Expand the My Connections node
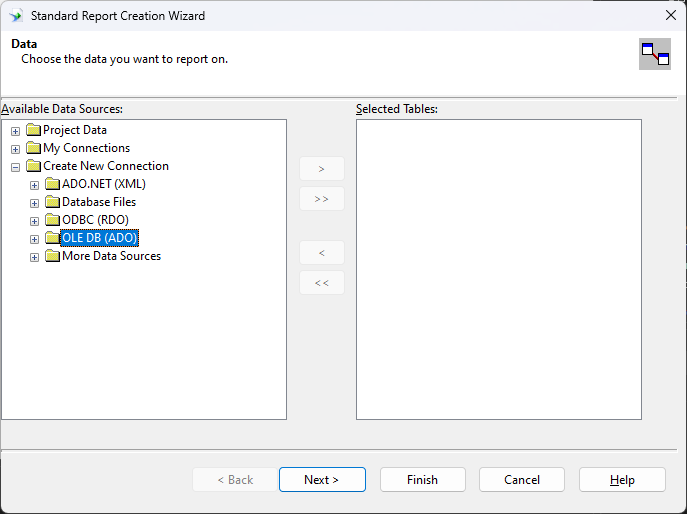This screenshot has width=687, height=514. coord(15,149)
